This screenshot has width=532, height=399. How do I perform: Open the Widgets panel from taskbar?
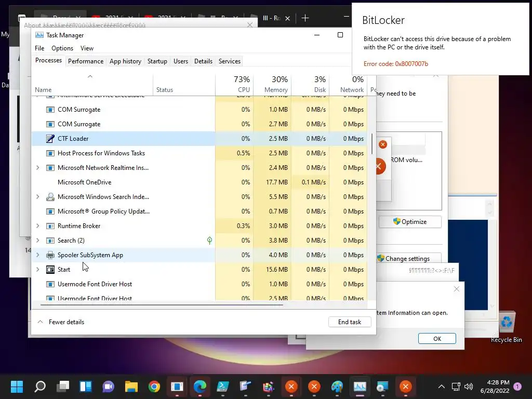click(86, 387)
